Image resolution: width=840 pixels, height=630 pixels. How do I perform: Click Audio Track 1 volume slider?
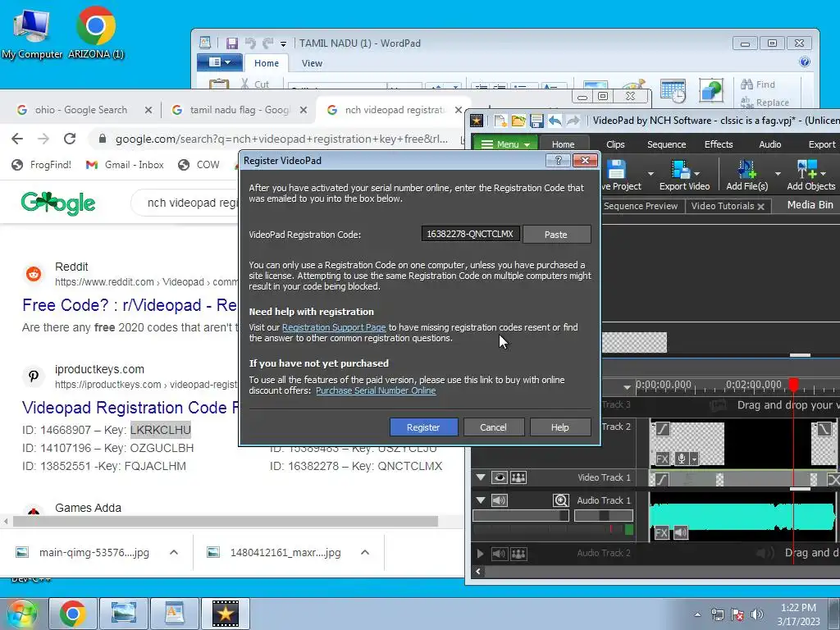point(520,515)
